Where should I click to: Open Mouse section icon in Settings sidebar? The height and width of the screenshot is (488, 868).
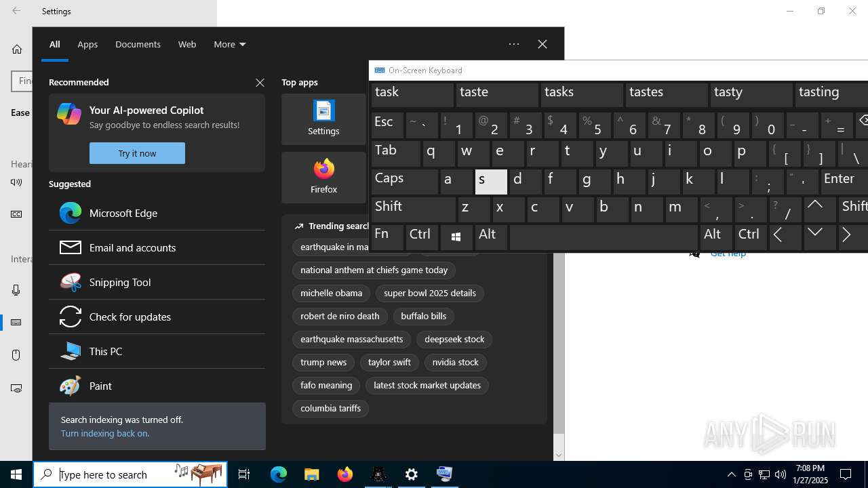pyautogui.click(x=16, y=355)
